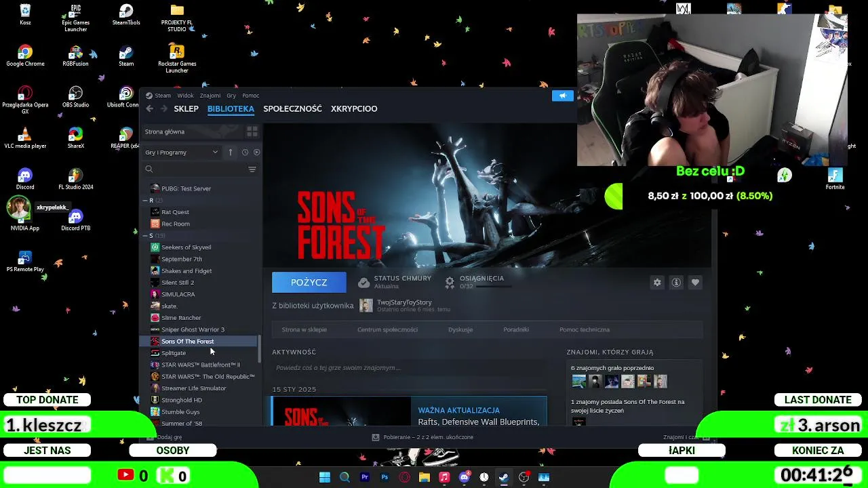Go back with Steam's back arrow
This screenshot has height=488, width=868.
tap(150, 108)
